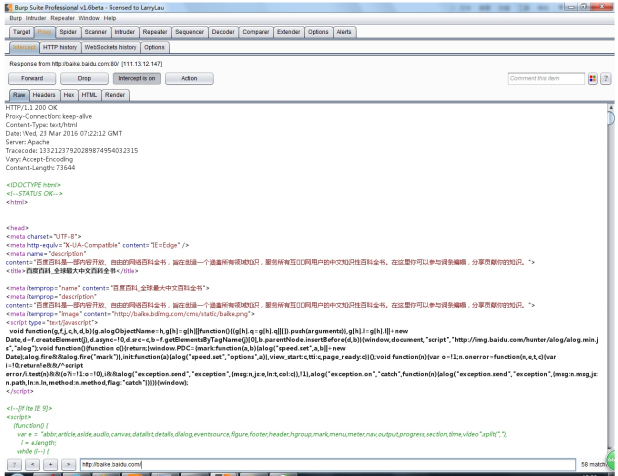Screen dimensions: 618x476
Task: Open the Scanner tab
Action: click(x=95, y=32)
